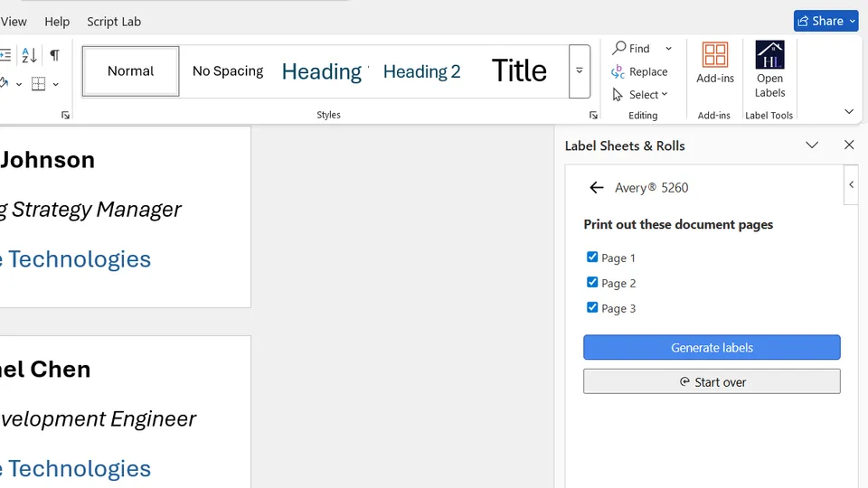Click the Johnson name text in document
The image size is (868, 488).
(48, 160)
